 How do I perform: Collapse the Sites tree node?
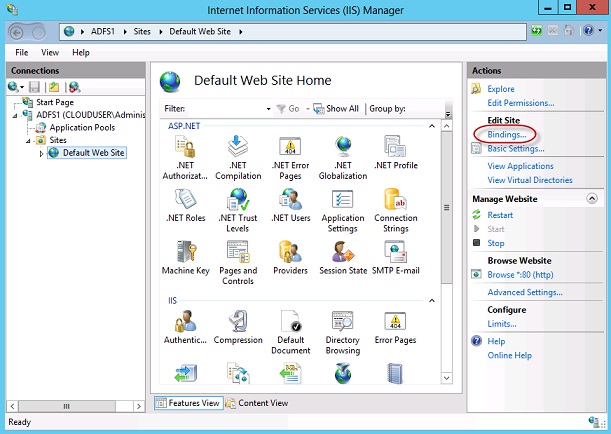28,141
